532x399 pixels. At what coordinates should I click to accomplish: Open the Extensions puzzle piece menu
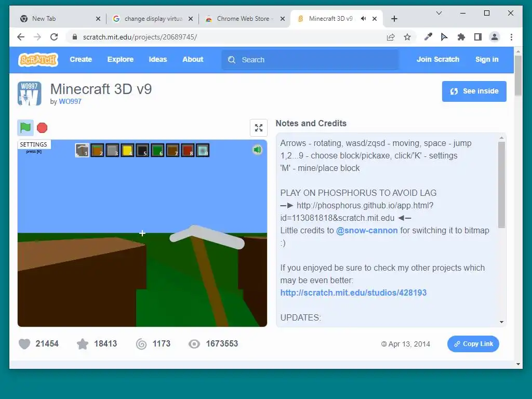click(461, 37)
